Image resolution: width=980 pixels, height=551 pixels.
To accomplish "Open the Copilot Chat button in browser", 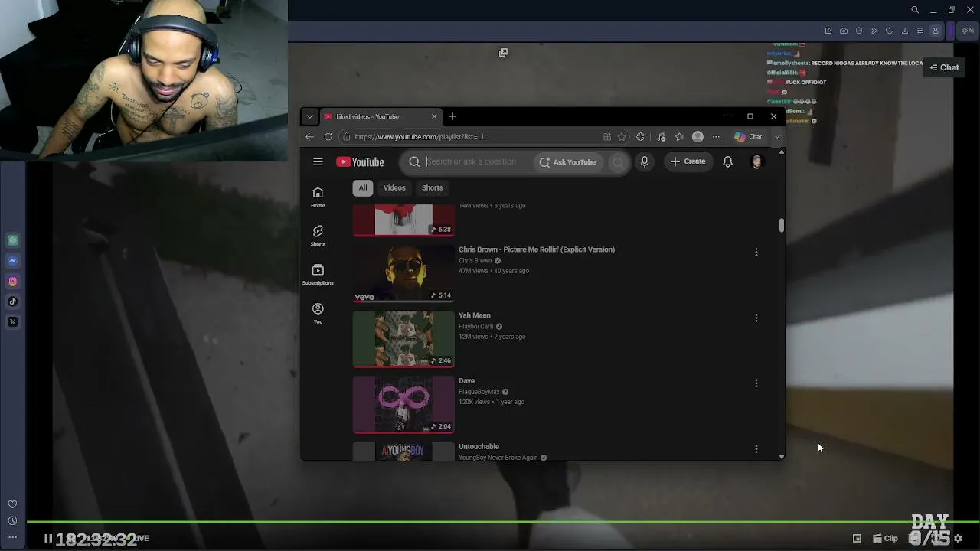I will click(748, 137).
